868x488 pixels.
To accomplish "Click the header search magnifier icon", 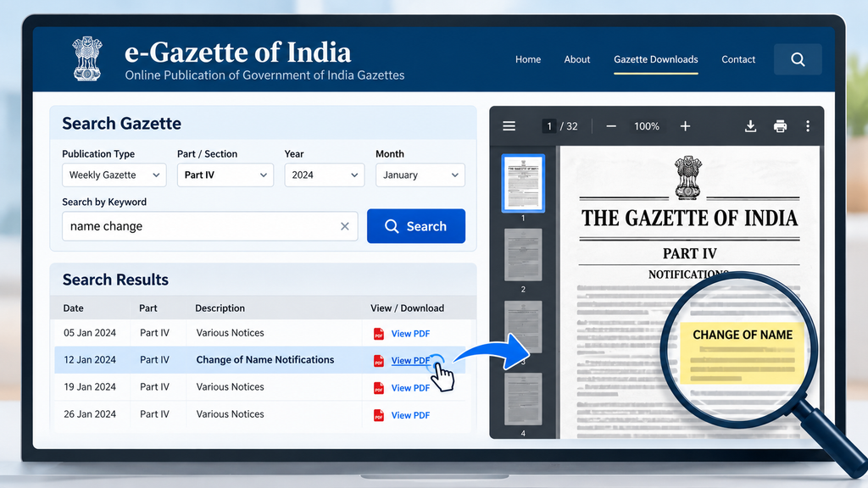I will [798, 59].
